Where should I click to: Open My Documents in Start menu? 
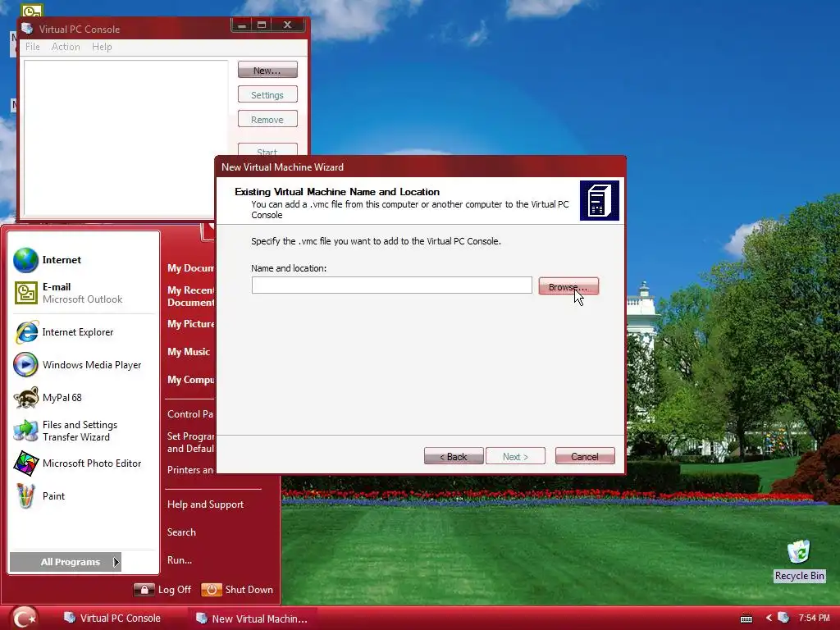point(190,268)
